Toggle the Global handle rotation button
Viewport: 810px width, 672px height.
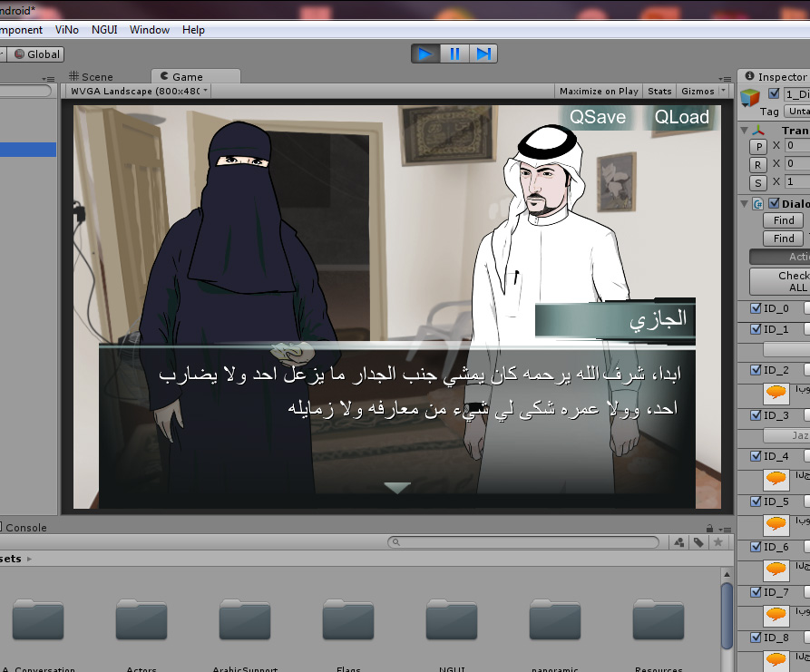pyautogui.click(x=35, y=54)
